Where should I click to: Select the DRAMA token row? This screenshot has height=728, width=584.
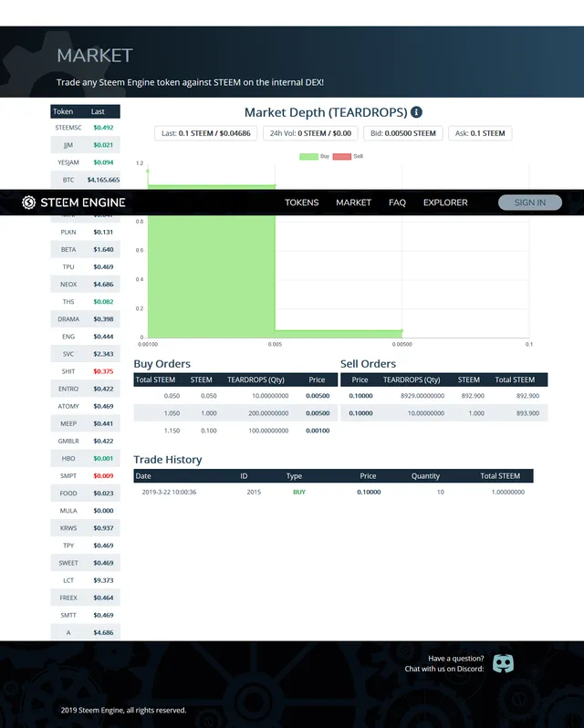86,319
